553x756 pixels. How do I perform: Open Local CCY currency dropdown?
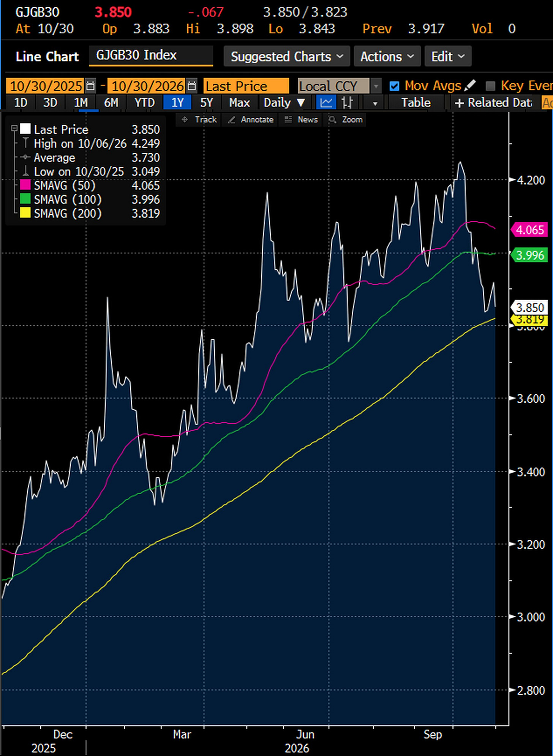[x=376, y=86]
